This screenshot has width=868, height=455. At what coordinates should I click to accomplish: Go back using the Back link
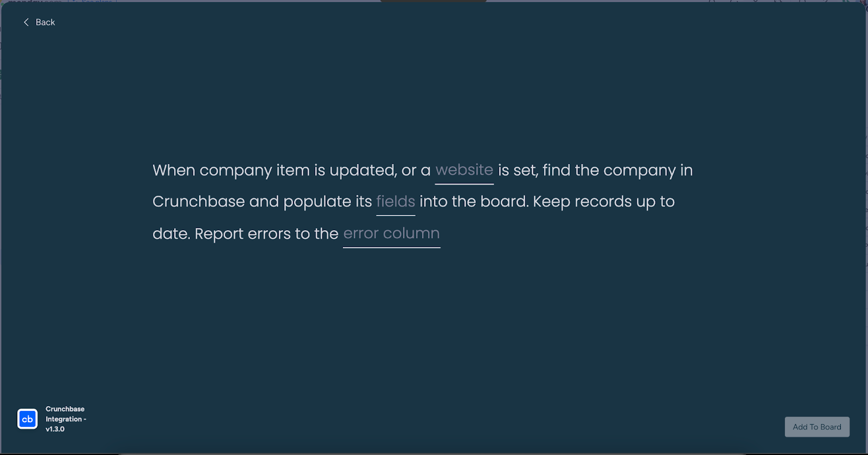point(39,22)
